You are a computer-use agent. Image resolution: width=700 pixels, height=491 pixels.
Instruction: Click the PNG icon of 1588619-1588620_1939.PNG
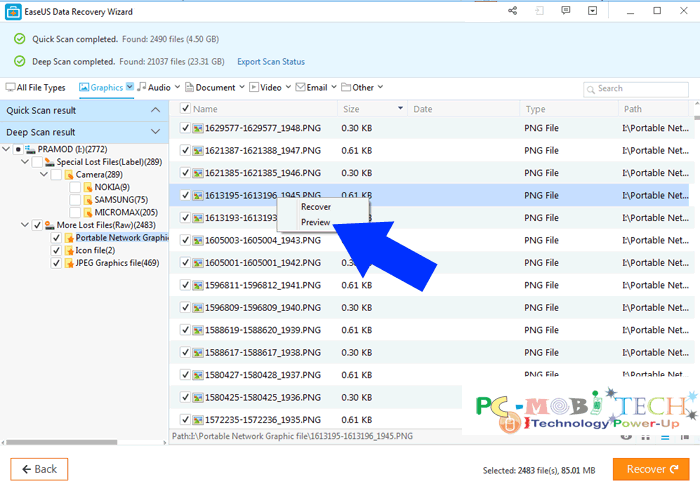[198, 330]
